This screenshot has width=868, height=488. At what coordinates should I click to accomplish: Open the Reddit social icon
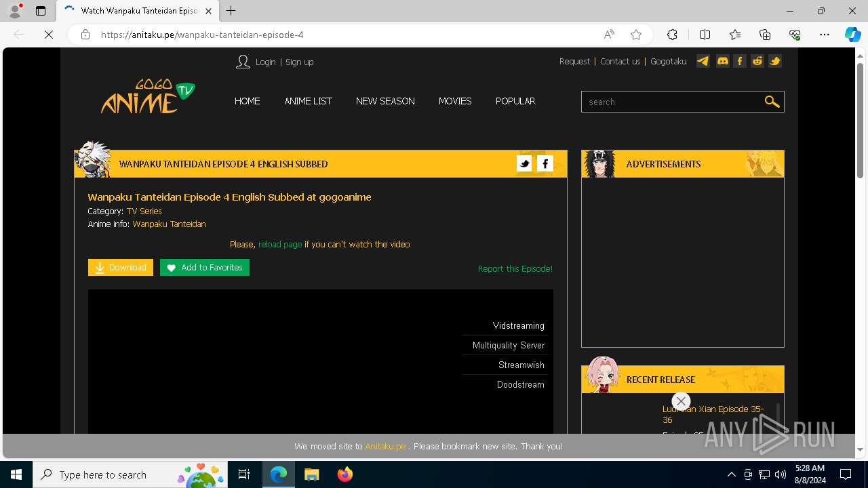[757, 61]
